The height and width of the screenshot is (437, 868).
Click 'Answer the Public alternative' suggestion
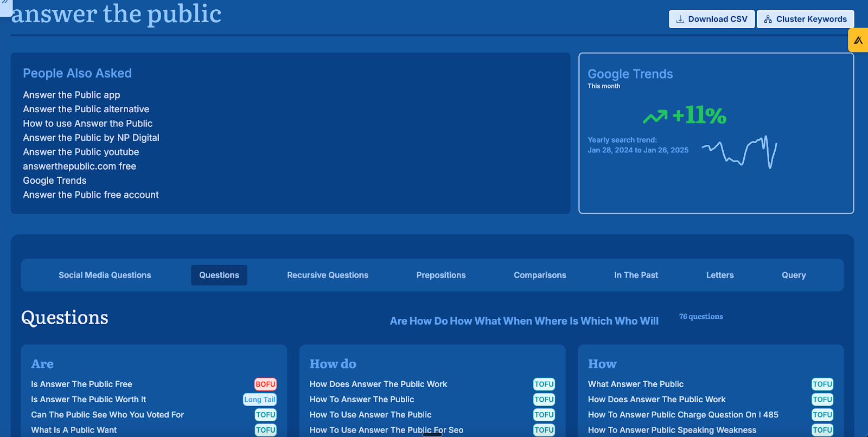[86, 109]
